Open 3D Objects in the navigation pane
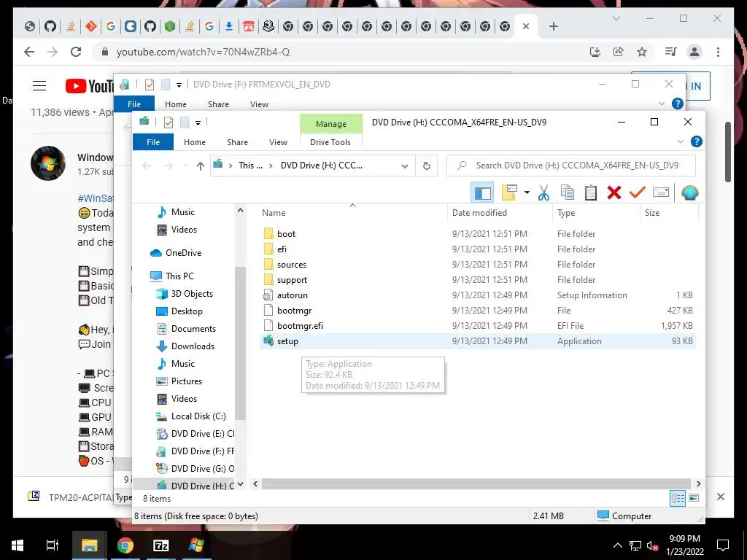This screenshot has width=747, height=560. point(192,294)
